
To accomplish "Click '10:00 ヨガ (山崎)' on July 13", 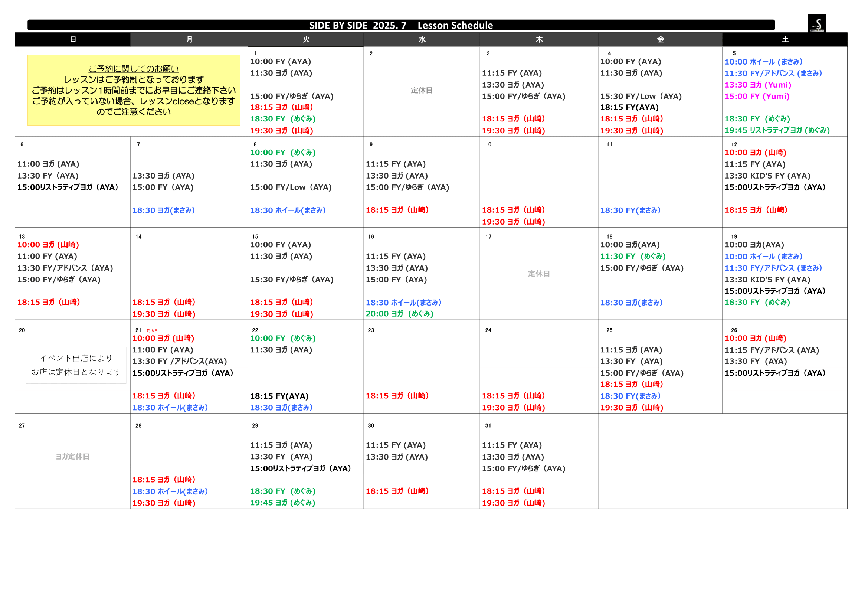I will point(48,245).
